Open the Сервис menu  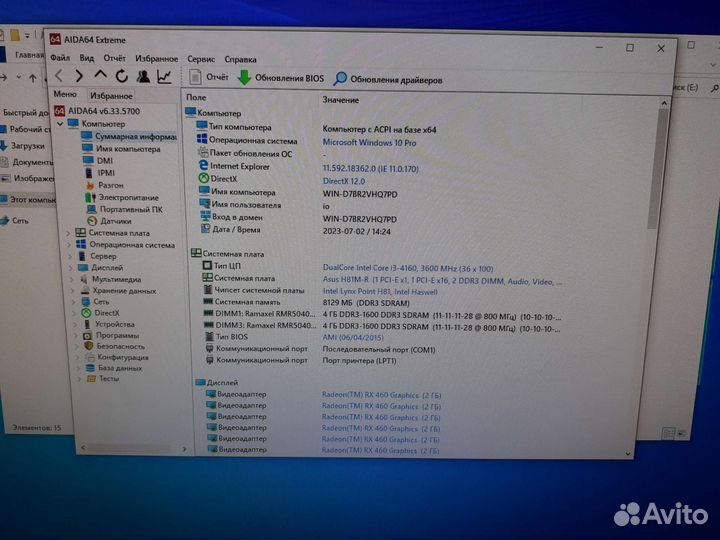point(201,59)
